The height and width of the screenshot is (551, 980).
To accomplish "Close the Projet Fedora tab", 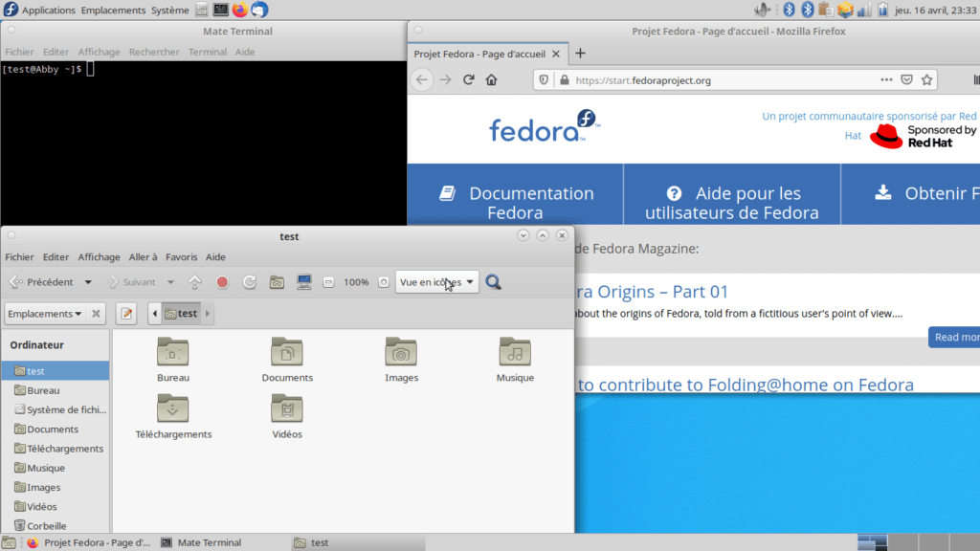I will [556, 55].
